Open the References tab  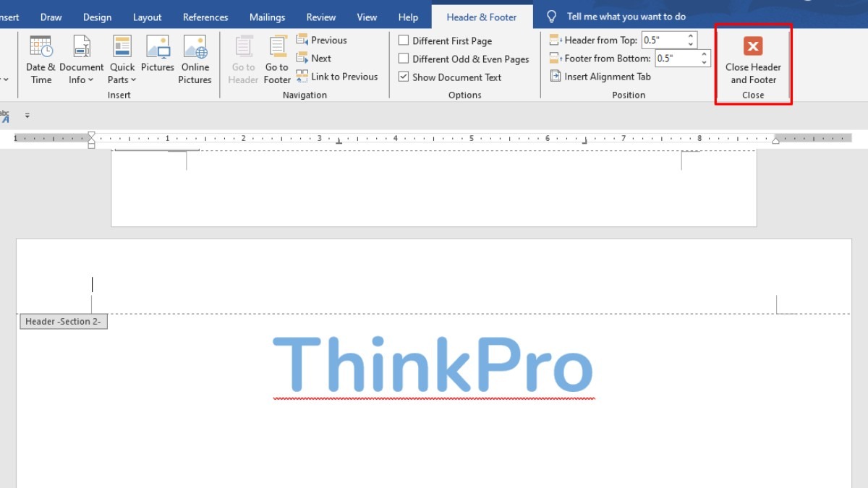click(x=205, y=17)
